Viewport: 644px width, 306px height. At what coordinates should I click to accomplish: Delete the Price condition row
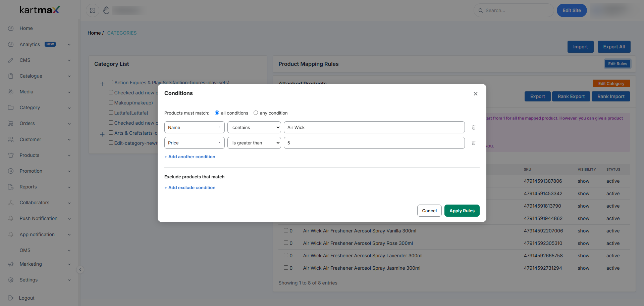coord(474,143)
